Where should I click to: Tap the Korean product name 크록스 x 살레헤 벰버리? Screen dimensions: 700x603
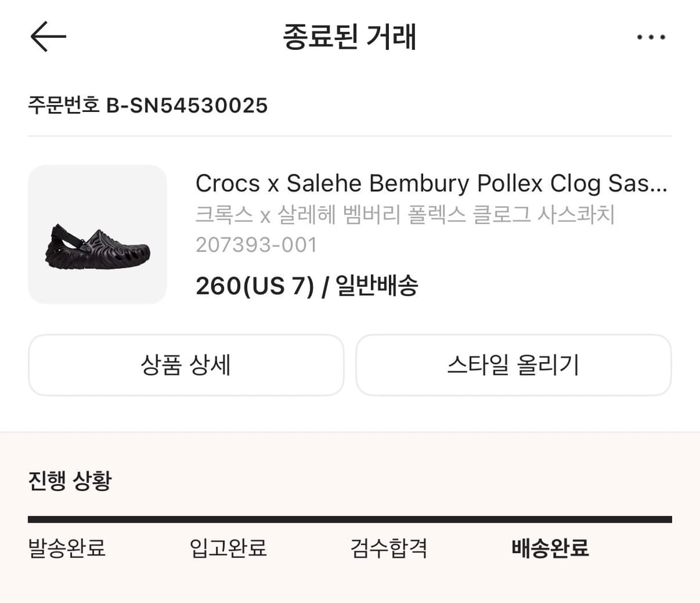tap(404, 214)
